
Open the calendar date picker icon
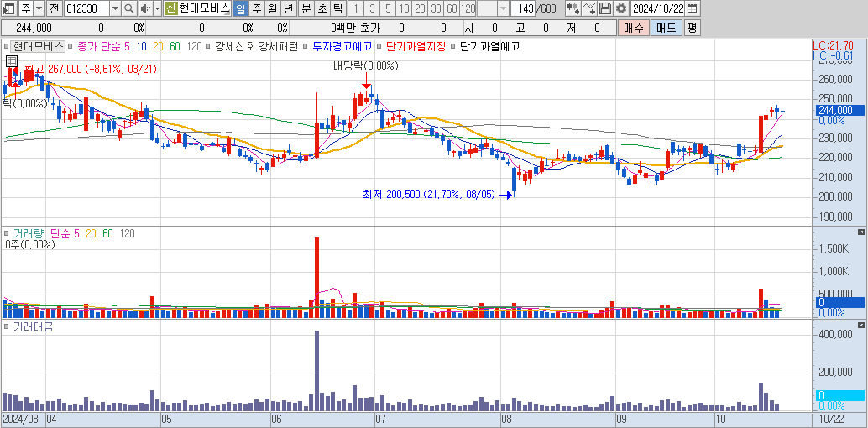pyautogui.click(x=693, y=8)
